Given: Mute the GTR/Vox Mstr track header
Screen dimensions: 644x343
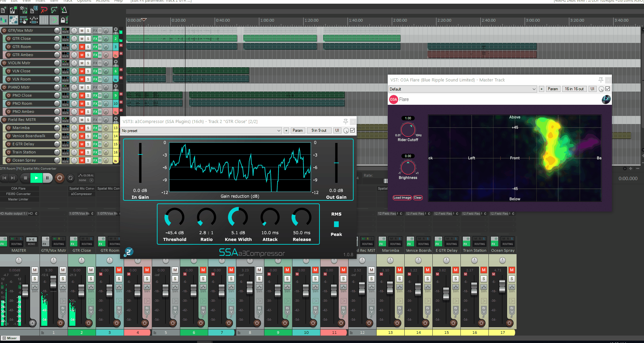Looking at the screenshot, I should tap(82, 30).
